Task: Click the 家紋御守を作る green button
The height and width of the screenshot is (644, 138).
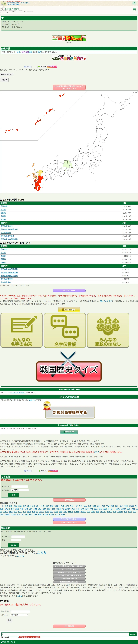Action: tap(69, 432)
